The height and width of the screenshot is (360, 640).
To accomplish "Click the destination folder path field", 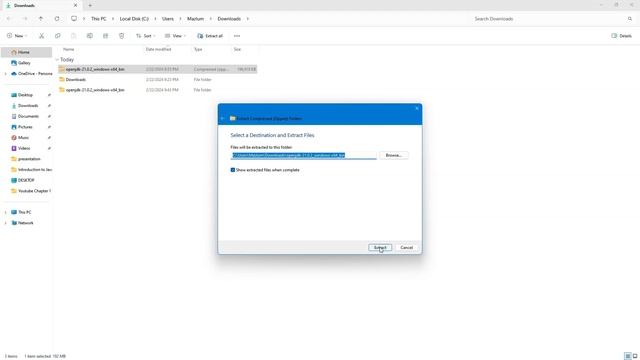I will point(303,155).
